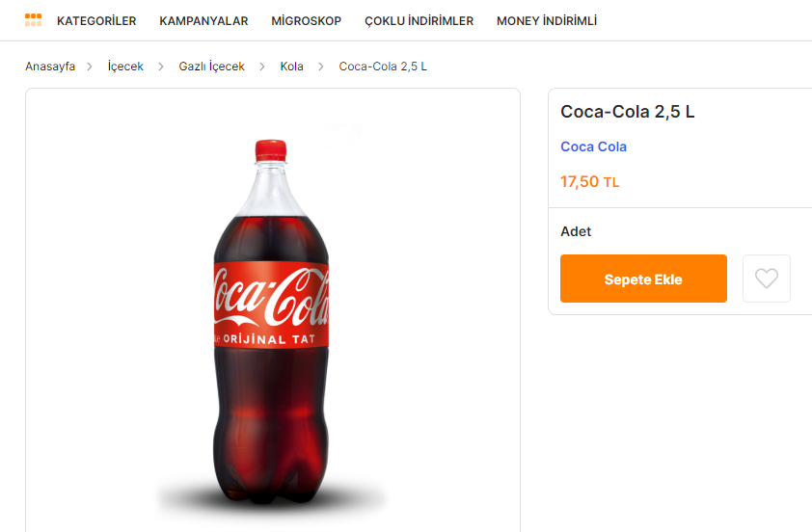
Task: Click the chevron after İçecek breadcrumb
Action: tap(161, 66)
